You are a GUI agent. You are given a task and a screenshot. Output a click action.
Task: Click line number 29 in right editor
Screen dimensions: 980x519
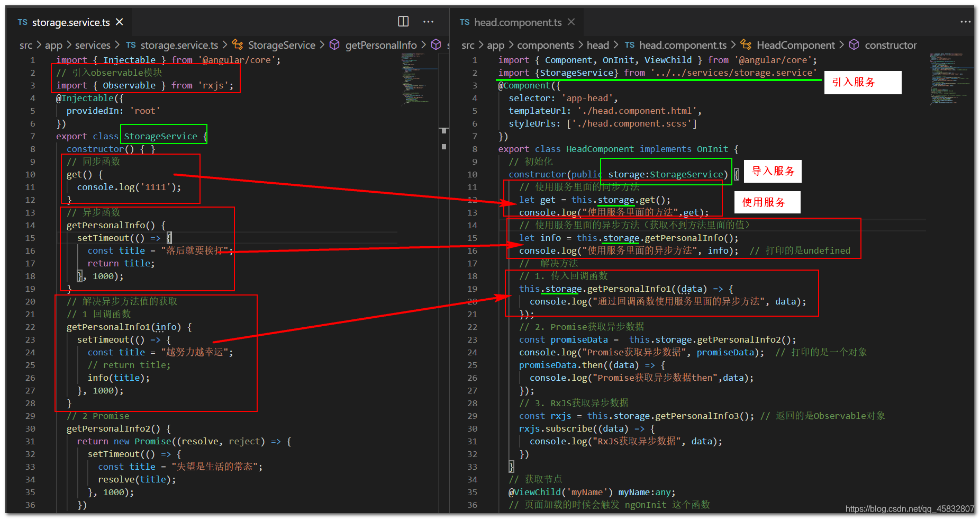[x=472, y=416]
